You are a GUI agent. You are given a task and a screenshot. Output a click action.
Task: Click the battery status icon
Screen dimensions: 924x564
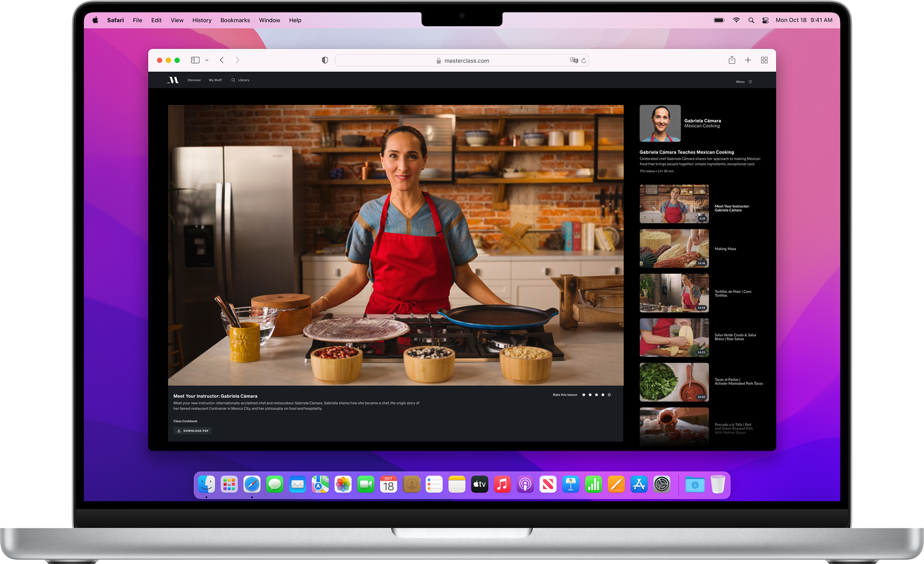(x=719, y=20)
